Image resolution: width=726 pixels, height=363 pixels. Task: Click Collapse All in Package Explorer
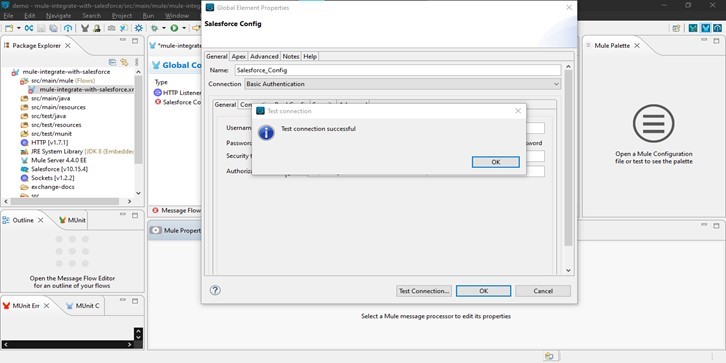(x=112, y=62)
